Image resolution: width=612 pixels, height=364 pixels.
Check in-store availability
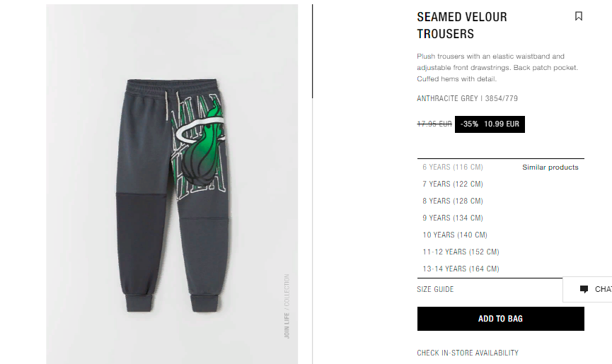click(x=468, y=353)
